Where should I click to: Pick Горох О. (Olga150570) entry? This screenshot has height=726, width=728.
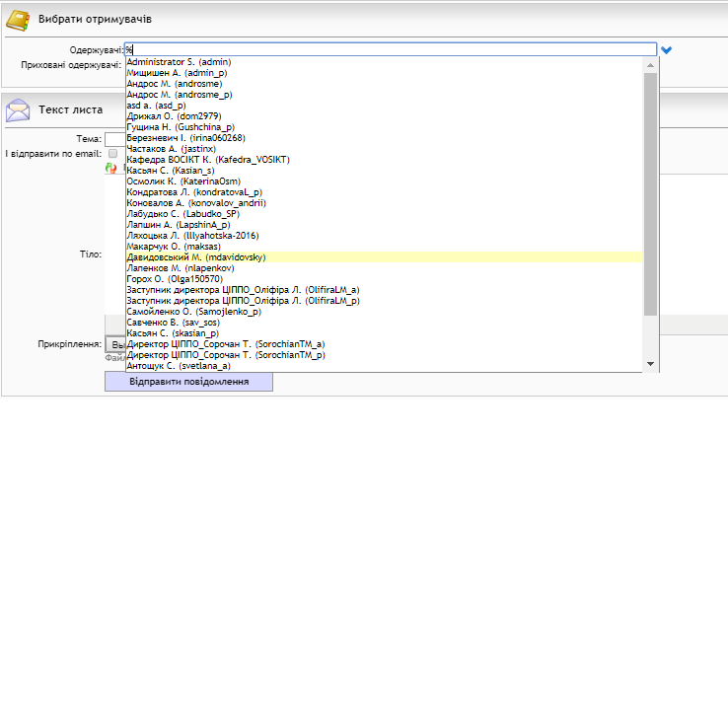click(x=384, y=279)
